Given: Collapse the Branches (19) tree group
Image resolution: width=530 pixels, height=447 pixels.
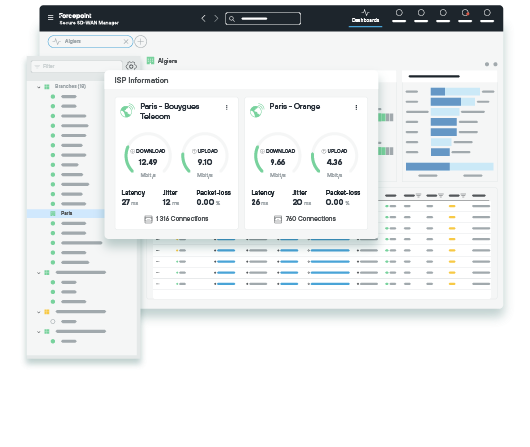Looking at the screenshot, I should click(39, 87).
